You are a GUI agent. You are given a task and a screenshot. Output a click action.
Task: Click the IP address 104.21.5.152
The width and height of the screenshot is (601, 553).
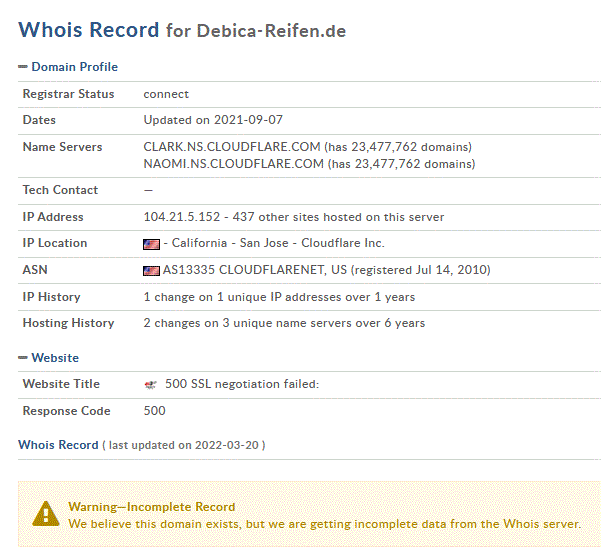(182, 217)
